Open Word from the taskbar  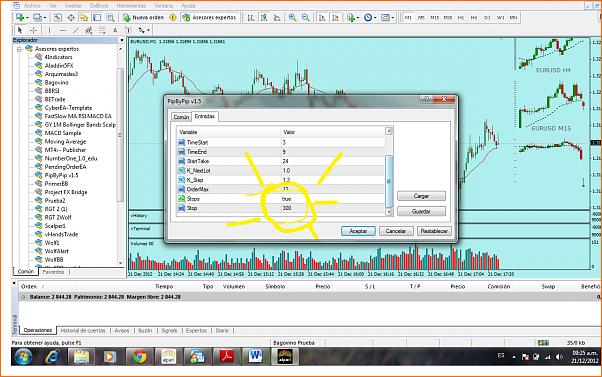pos(255,357)
